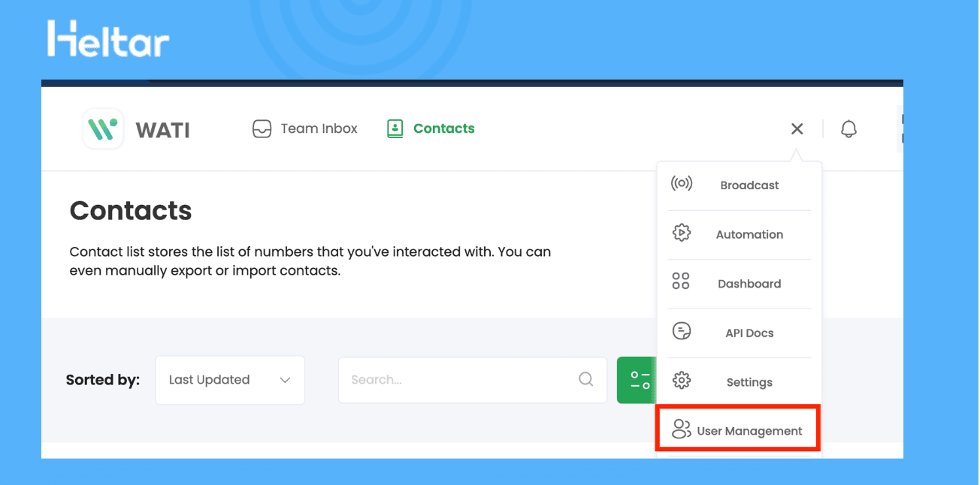Select the Automation icon
This screenshot has width=980, height=485.
click(682, 233)
